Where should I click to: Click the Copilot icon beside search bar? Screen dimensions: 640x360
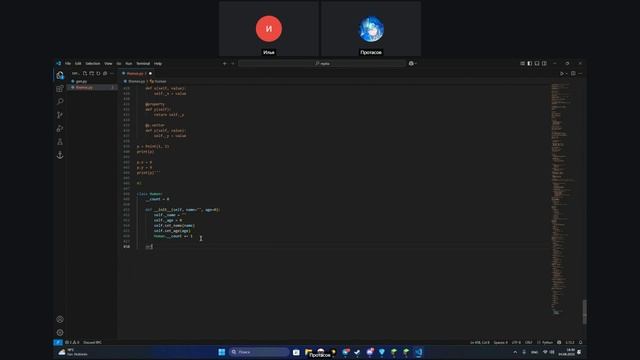tap(411, 63)
